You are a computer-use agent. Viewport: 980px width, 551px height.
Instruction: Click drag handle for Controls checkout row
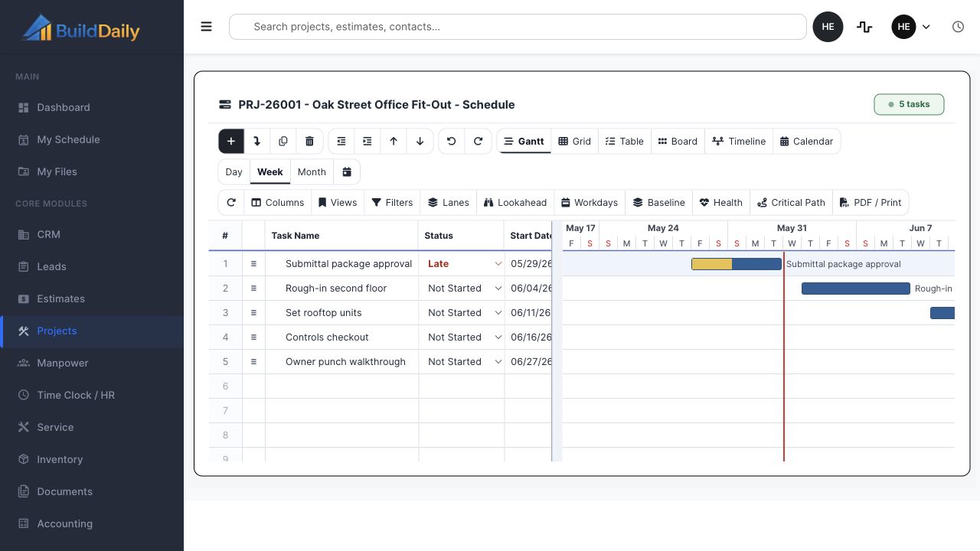[253, 337]
